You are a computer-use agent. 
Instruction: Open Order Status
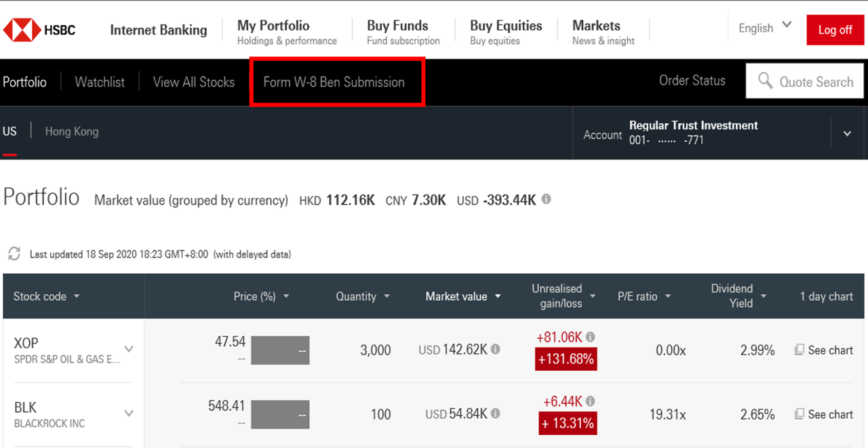point(692,81)
